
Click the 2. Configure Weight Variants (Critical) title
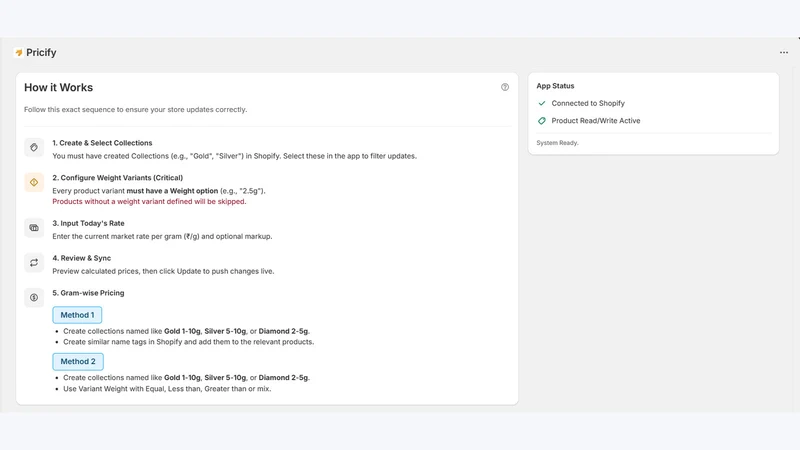click(117, 178)
